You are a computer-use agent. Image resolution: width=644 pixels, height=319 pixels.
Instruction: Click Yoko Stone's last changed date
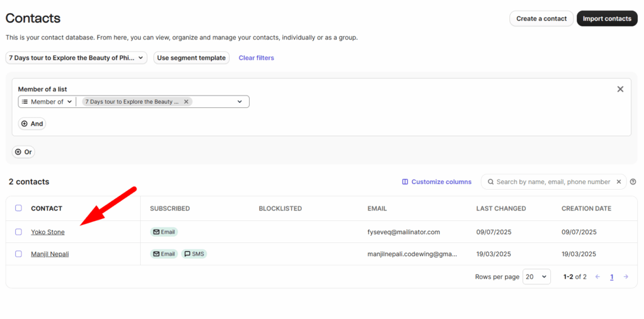(494, 232)
